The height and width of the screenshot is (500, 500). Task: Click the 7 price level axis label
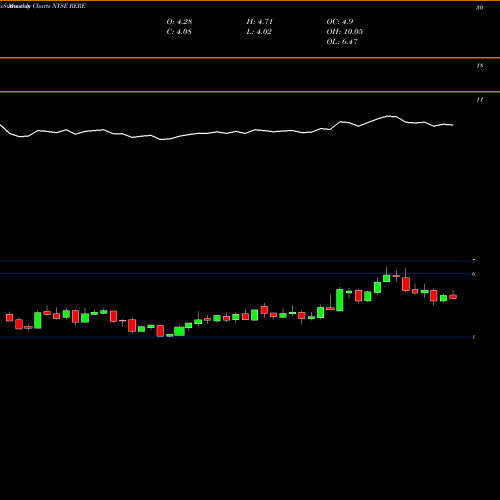coord(474,261)
